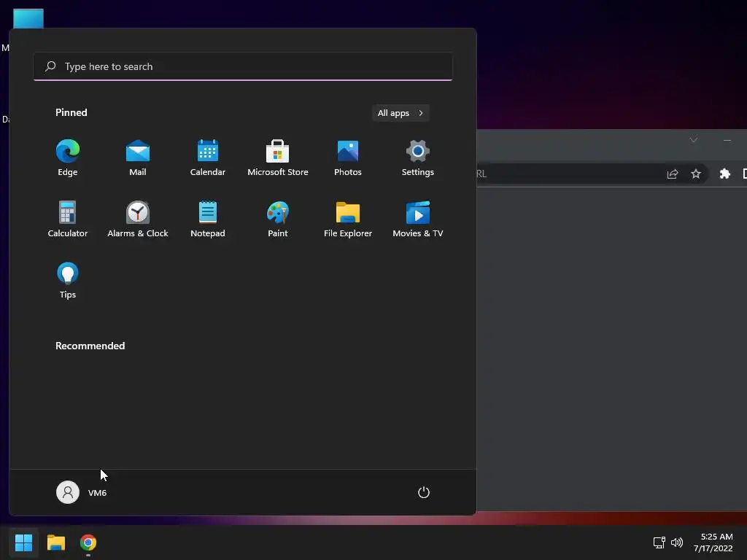Focus the Type here to search box
747x560 pixels.
tap(243, 66)
